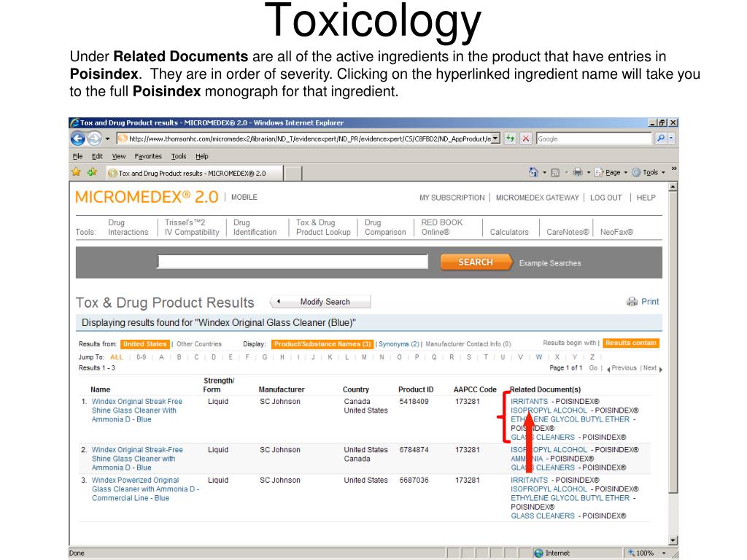Open MICROMEDEX GATEWAY link
747x560 pixels.
(x=538, y=198)
